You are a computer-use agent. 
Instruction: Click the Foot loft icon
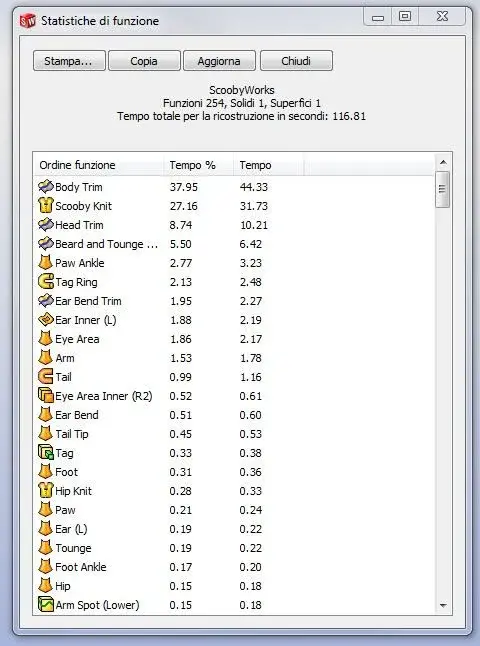[46, 471]
